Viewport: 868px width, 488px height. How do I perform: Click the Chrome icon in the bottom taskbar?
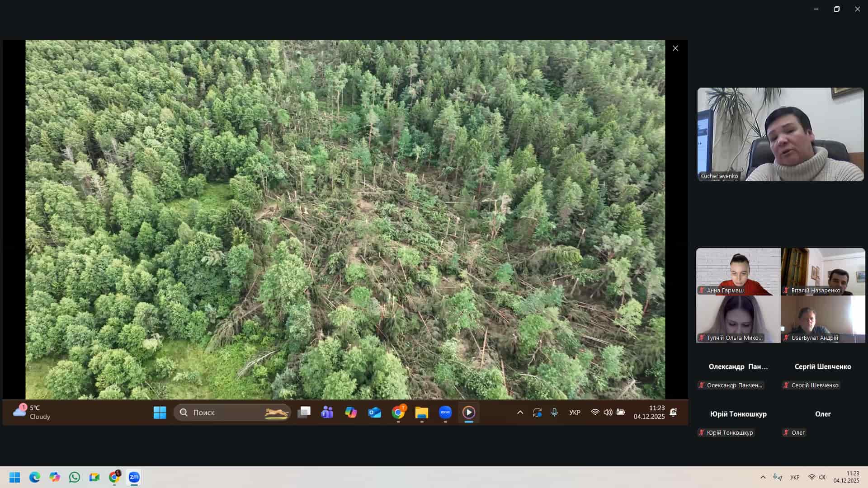coord(114,477)
